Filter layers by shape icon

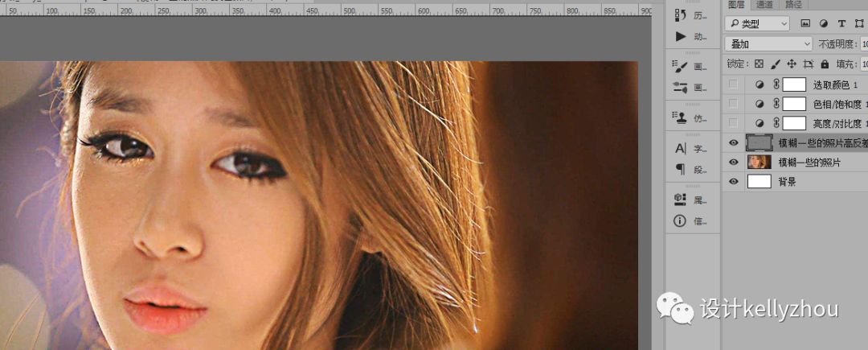click(859, 23)
